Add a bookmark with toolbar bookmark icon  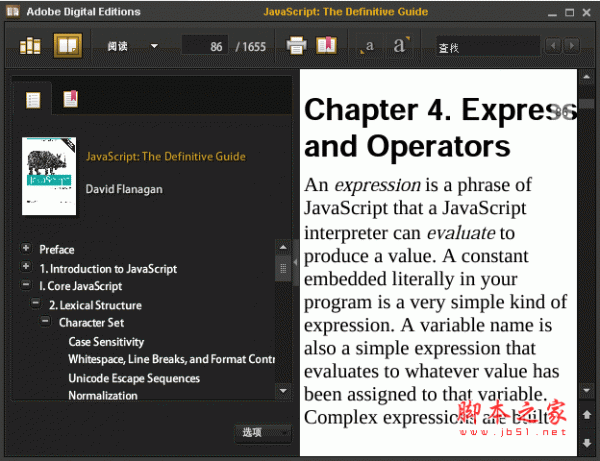pyautogui.click(x=326, y=45)
